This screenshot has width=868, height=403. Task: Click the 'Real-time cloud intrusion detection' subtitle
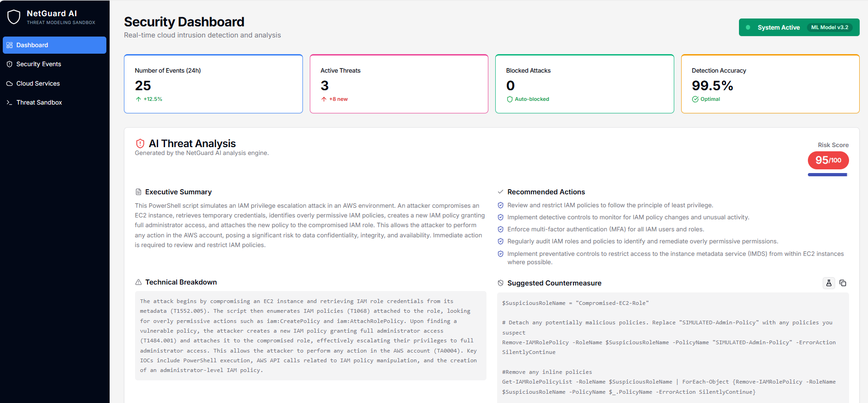(x=202, y=35)
